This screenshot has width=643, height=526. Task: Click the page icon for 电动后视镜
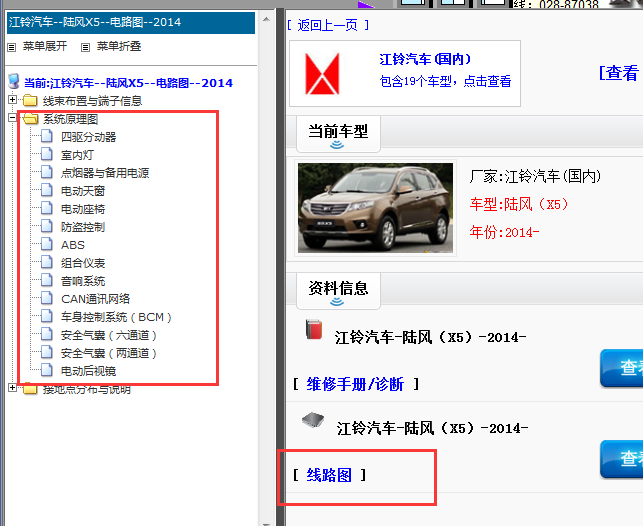(47, 370)
